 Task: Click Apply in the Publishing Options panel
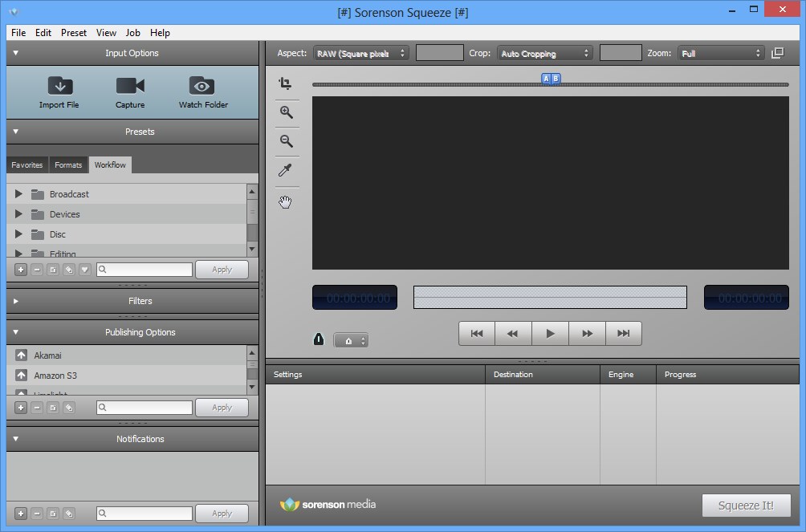pos(222,408)
